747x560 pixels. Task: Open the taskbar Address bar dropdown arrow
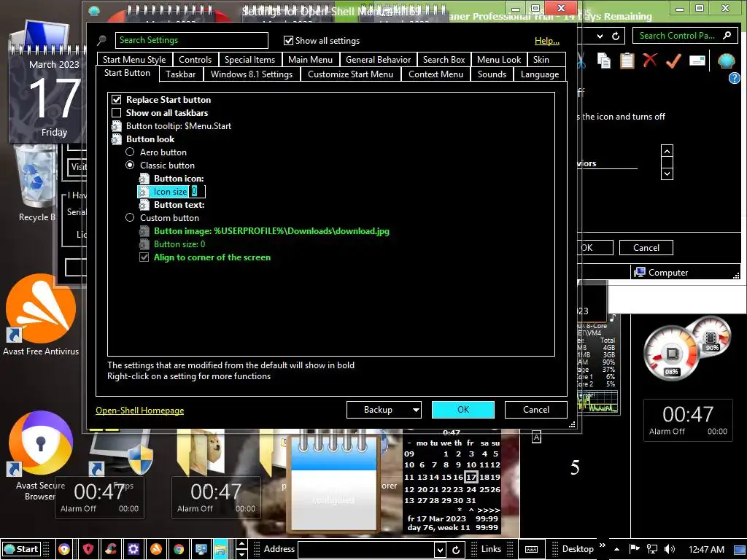pos(440,550)
